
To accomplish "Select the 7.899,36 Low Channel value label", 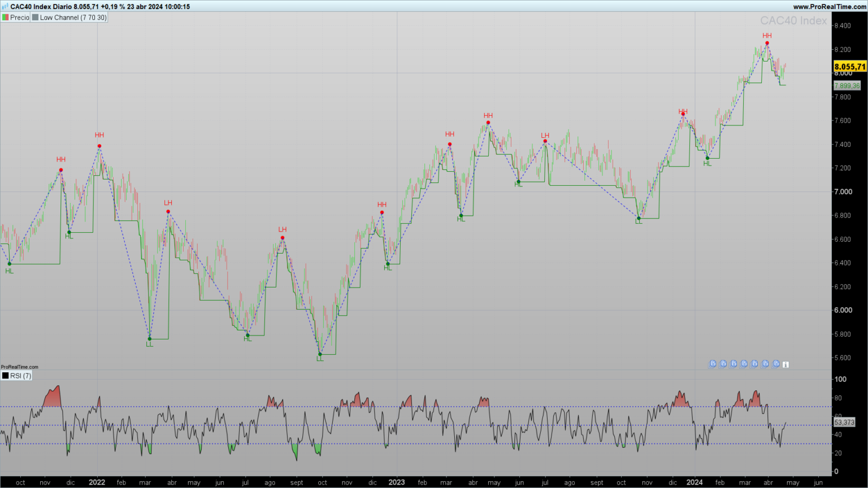I will [847, 86].
